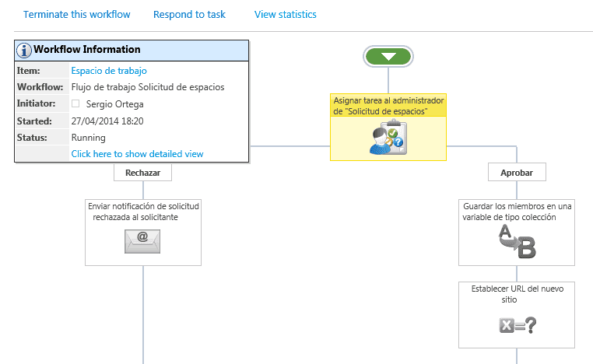Click the Workflow: field label
The width and height of the screenshot is (593, 364).
(x=40, y=87)
